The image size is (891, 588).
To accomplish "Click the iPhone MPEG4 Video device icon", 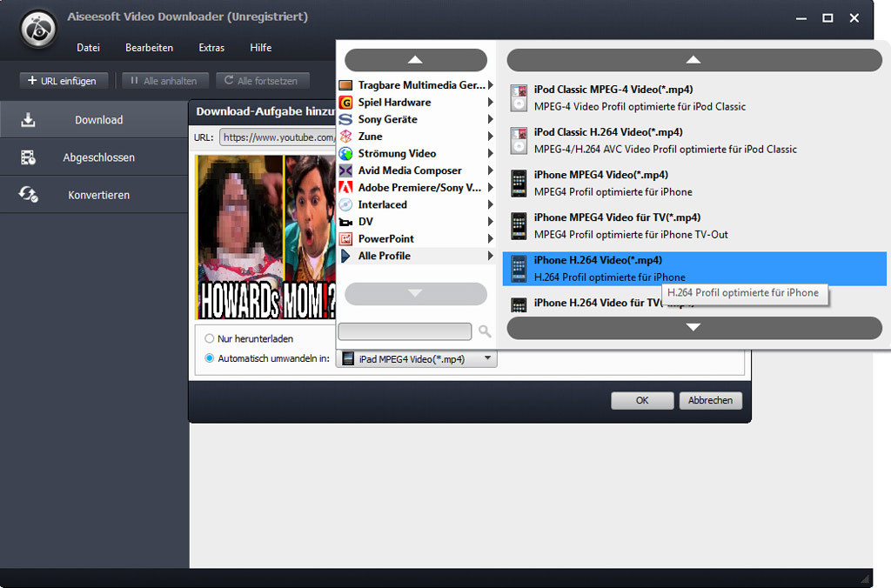I will point(519,183).
